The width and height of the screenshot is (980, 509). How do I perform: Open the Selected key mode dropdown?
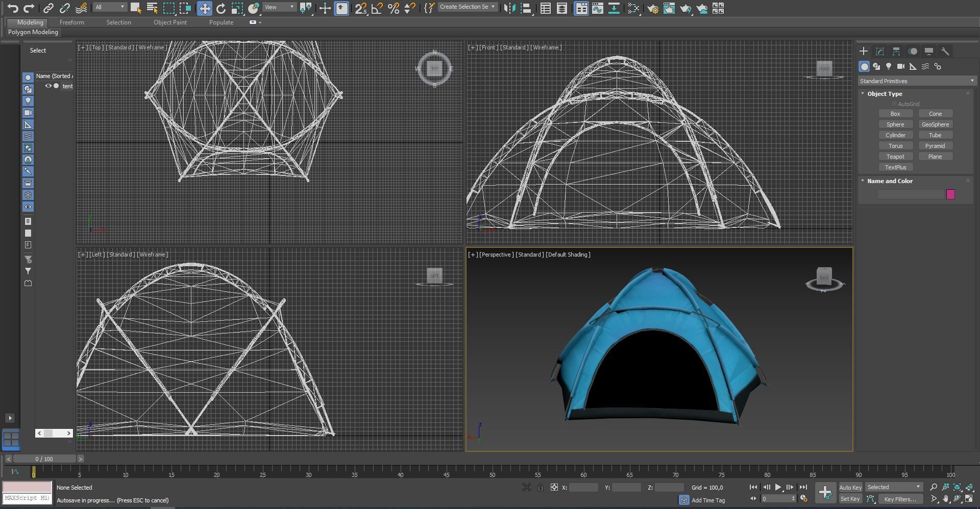pyautogui.click(x=894, y=487)
